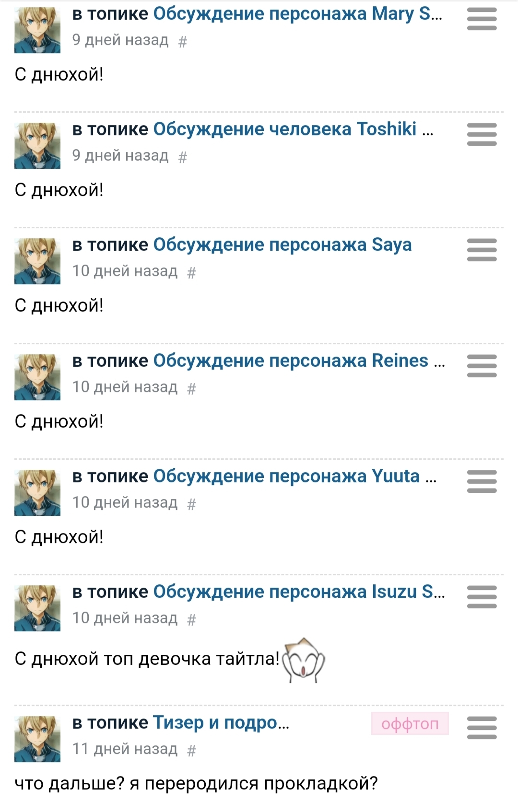Open hamburger menu on Toshiki comment
The height and width of the screenshot is (812, 518).
(x=482, y=134)
